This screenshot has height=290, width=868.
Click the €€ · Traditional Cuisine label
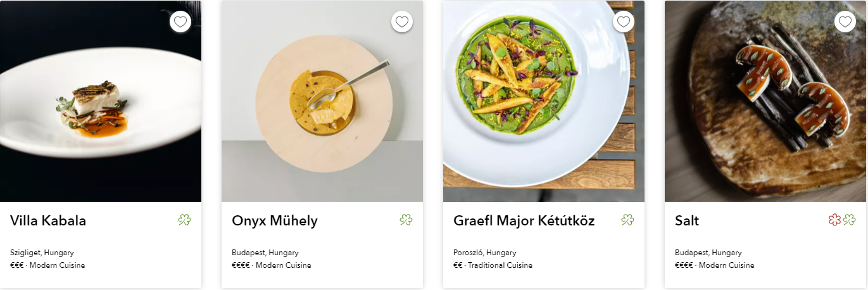click(493, 265)
